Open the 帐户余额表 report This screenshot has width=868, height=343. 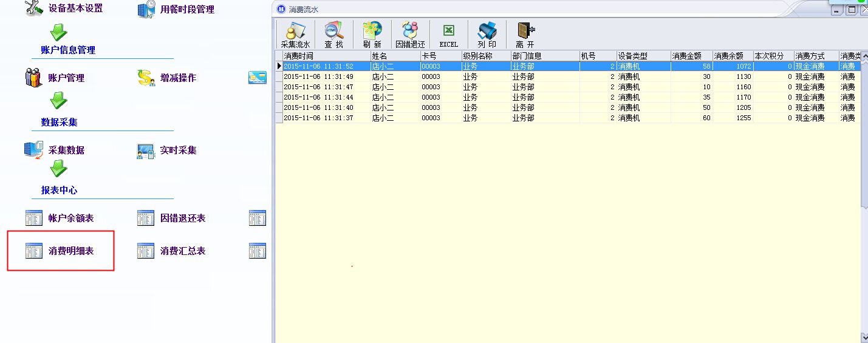click(60, 218)
